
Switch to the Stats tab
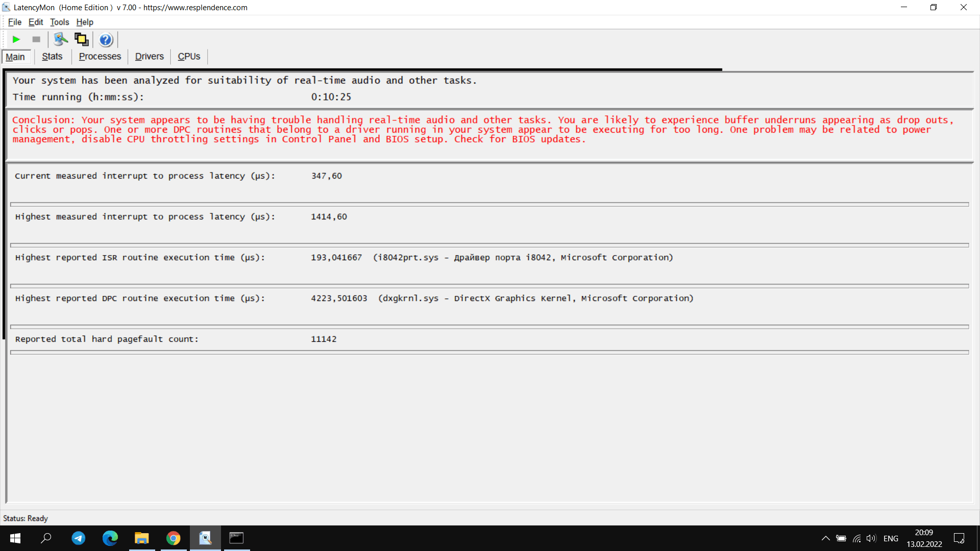(x=52, y=57)
